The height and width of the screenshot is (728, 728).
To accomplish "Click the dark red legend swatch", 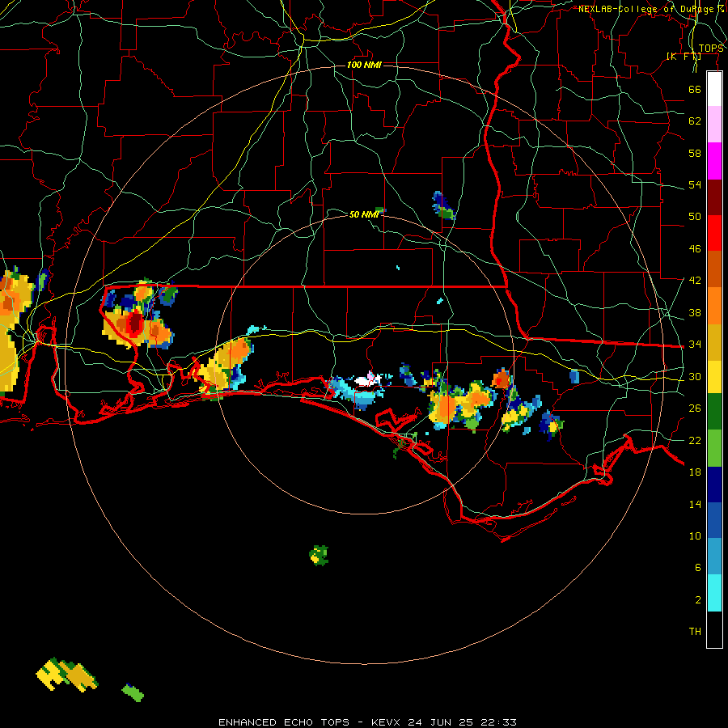I will click(714, 197).
